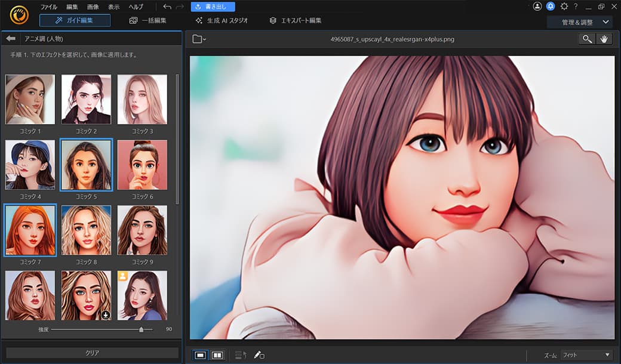Select the コミック 2 style preset

(x=86, y=98)
